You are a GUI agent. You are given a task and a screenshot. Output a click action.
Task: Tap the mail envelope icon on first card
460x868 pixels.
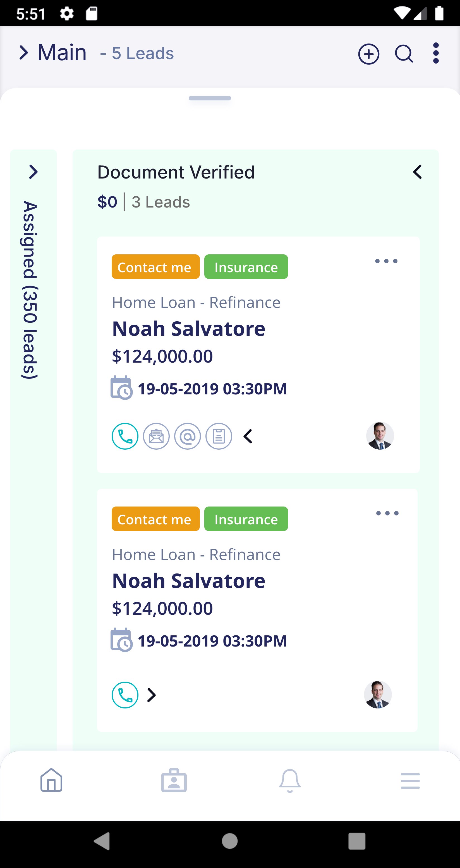click(156, 436)
